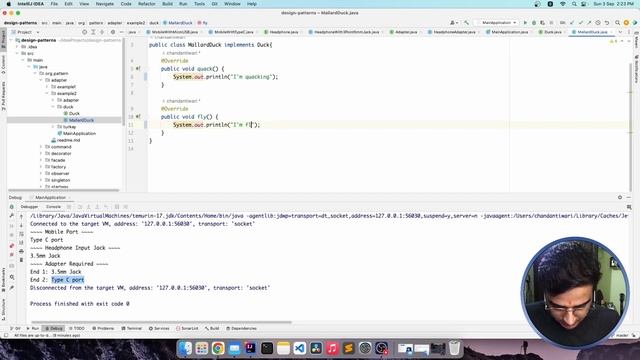640x360 pixels.
Task: Open the Build menu
Action: tap(167, 4)
